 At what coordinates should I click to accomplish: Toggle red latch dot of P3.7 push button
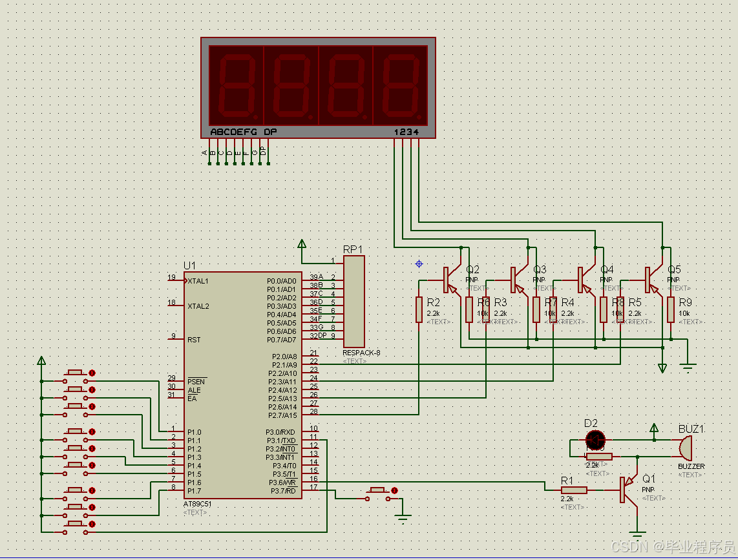point(394,490)
